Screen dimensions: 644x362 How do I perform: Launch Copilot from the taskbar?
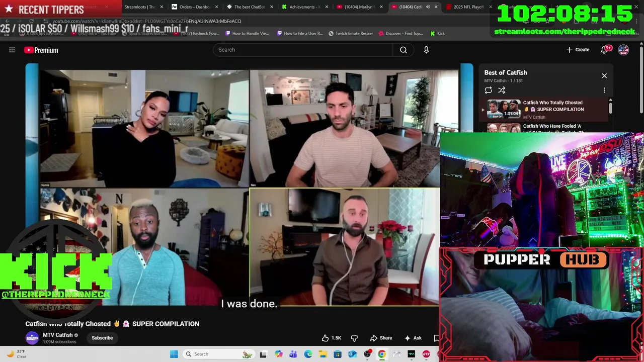[x=278, y=354]
